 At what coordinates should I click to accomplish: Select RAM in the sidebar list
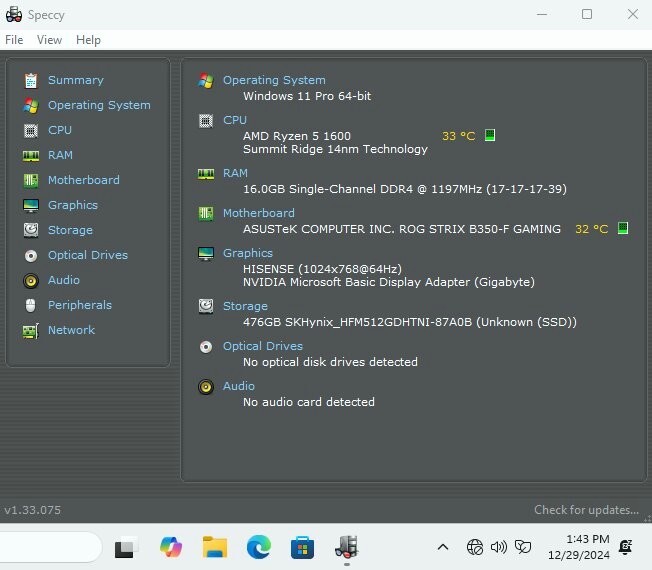coord(60,155)
